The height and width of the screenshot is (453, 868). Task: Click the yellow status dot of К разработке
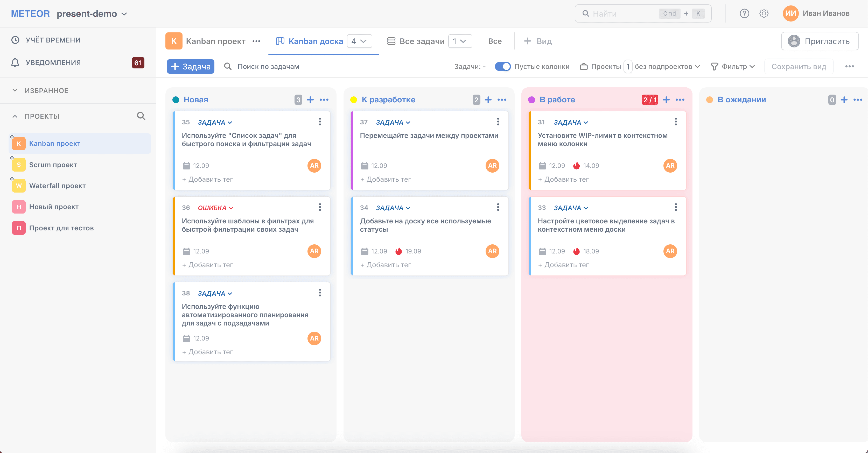353,100
